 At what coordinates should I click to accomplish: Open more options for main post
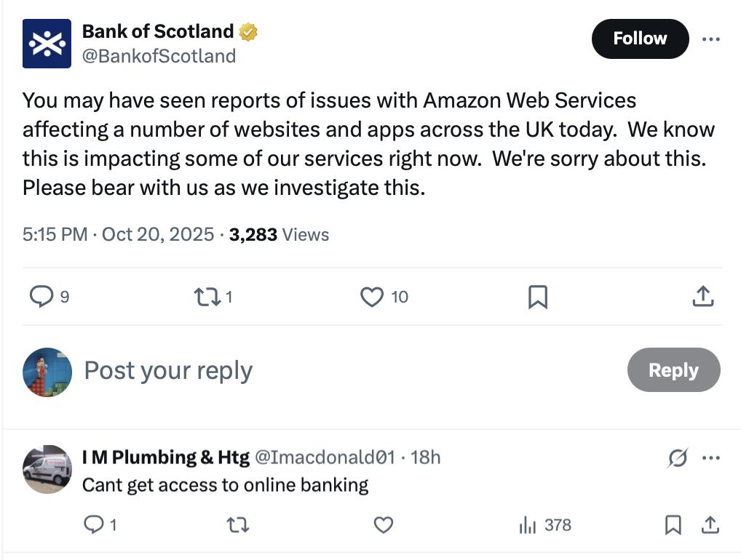[x=710, y=39]
